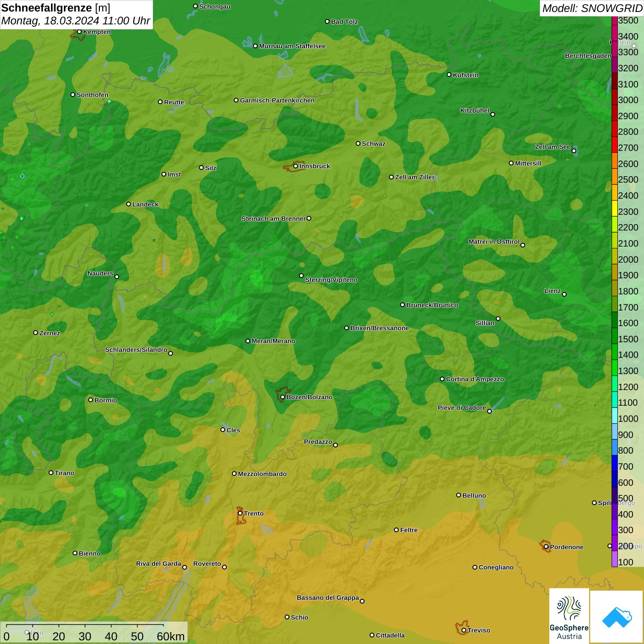
Task: Click the Bad Tölz location dot
Action: tap(327, 22)
